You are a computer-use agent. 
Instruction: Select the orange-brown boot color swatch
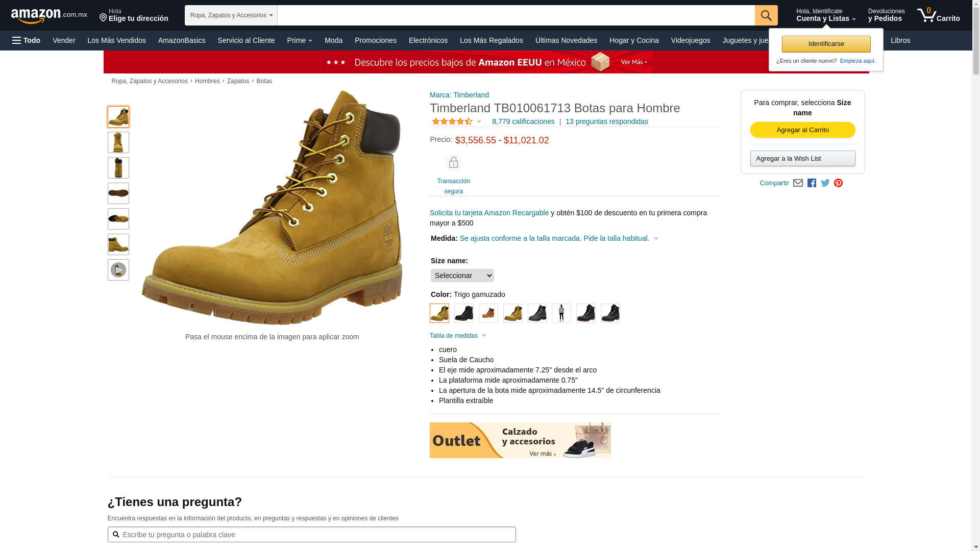[488, 313]
